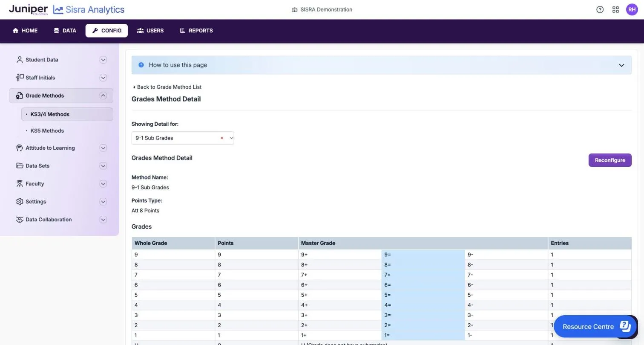Expand the Staff Initials section chevron
This screenshot has width=644, height=345.
pos(103,78)
